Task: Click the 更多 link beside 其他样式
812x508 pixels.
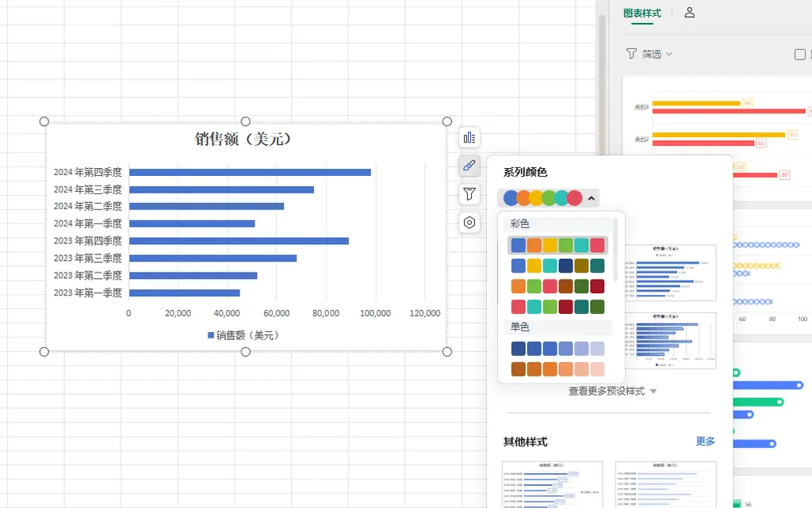Action: 705,441
